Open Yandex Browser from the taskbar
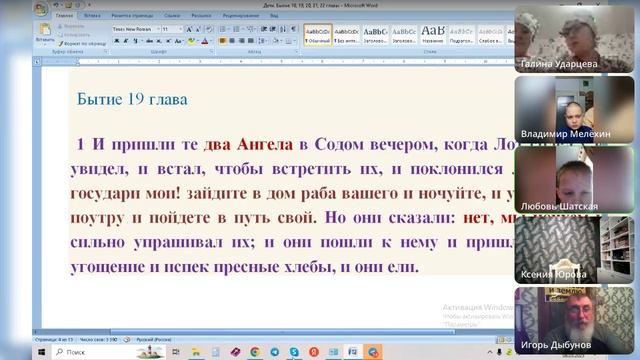640x360 pixels. (x=314, y=352)
